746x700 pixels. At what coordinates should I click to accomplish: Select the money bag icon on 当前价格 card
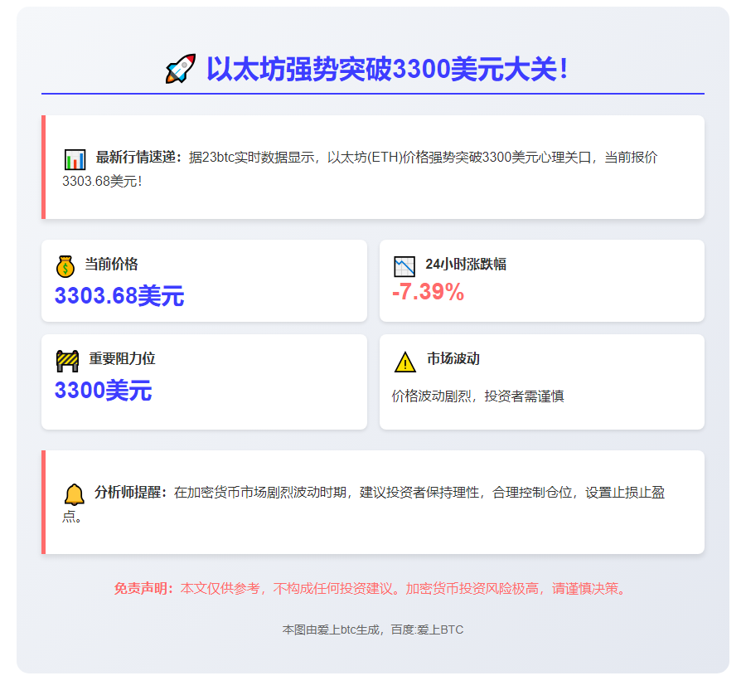click(x=65, y=265)
